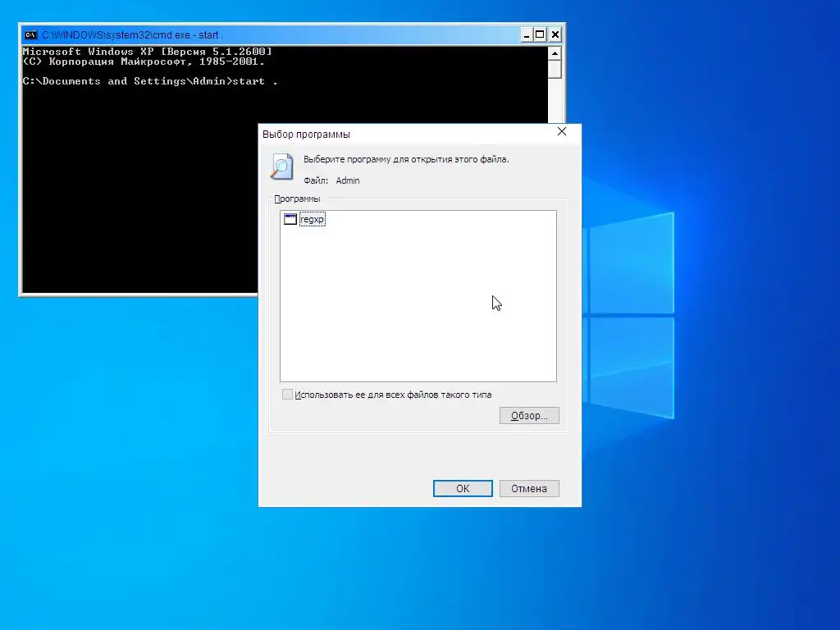The width and height of the screenshot is (840, 630).
Task: Click the cmd.exe title bar text
Action: [132, 34]
